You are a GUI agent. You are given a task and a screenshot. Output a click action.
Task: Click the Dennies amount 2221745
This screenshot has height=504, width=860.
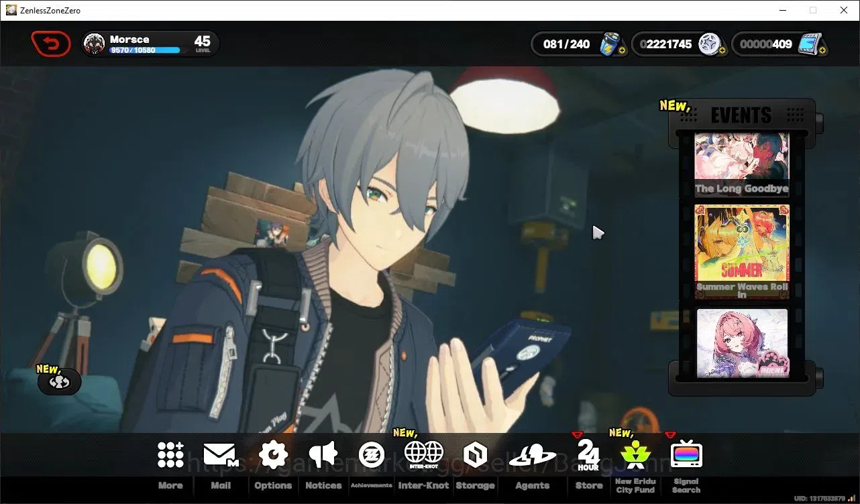[x=665, y=44]
